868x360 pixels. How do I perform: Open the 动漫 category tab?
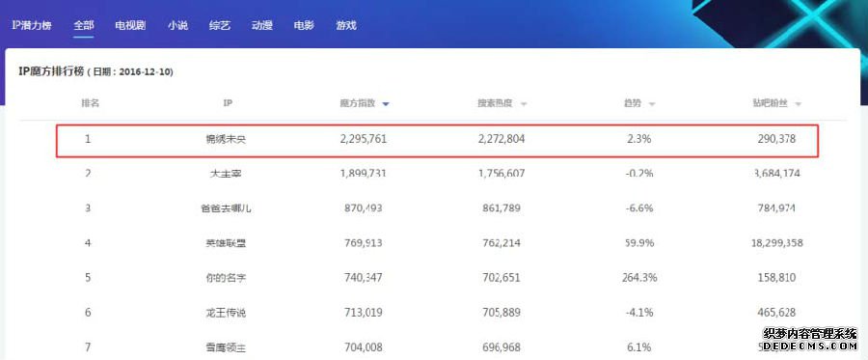click(261, 25)
